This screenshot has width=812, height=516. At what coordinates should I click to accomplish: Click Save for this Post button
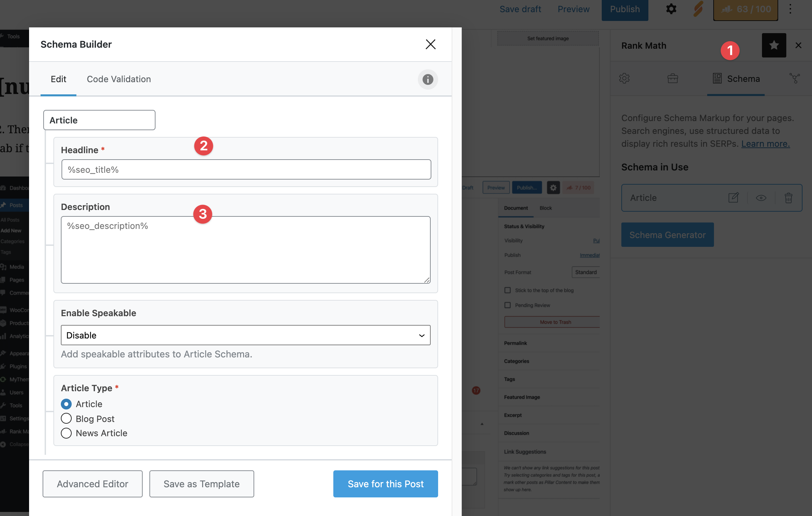click(385, 484)
